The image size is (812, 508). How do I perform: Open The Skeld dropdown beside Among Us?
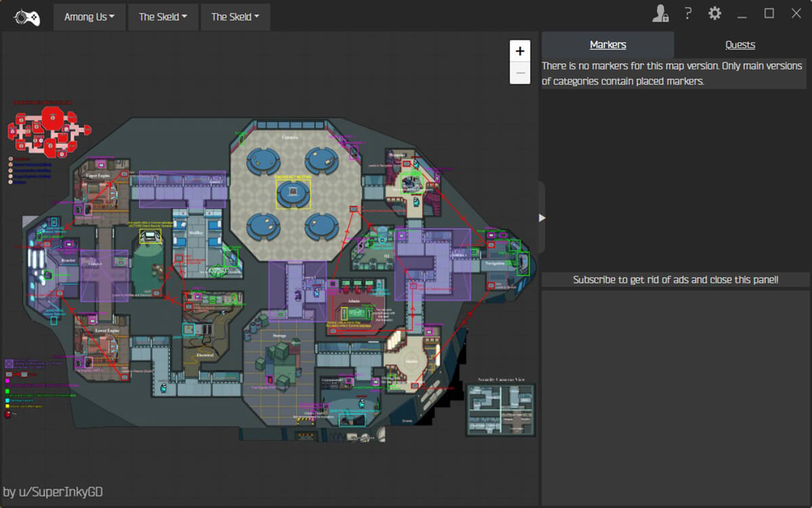[x=163, y=17]
